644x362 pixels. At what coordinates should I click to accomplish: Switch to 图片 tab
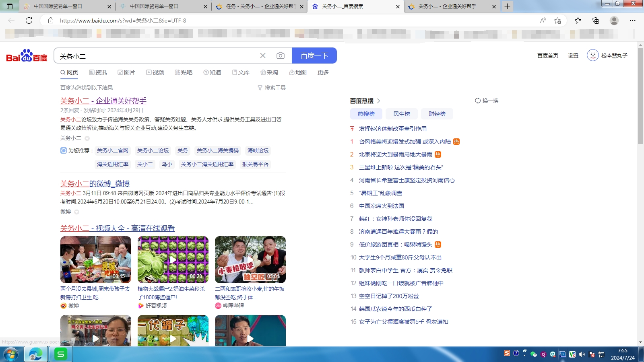[x=126, y=72]
